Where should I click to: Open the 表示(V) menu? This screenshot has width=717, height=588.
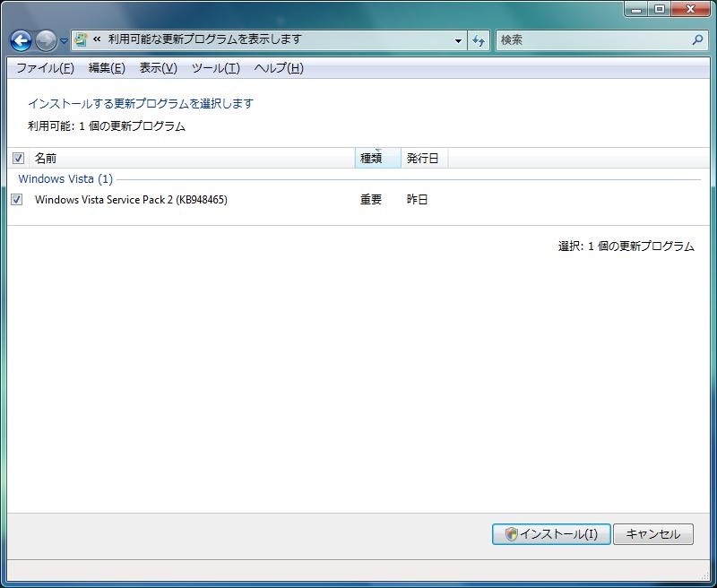(x=159, y=68)
